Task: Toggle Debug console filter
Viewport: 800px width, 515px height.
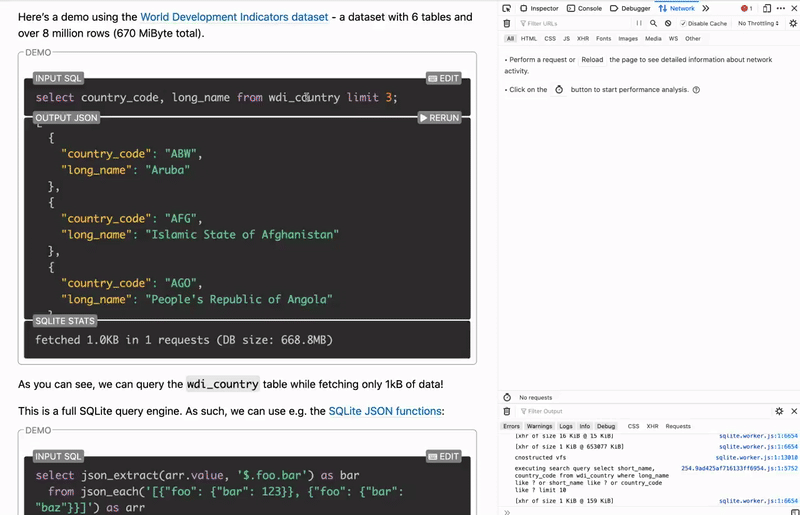Action: coord(606,426)
